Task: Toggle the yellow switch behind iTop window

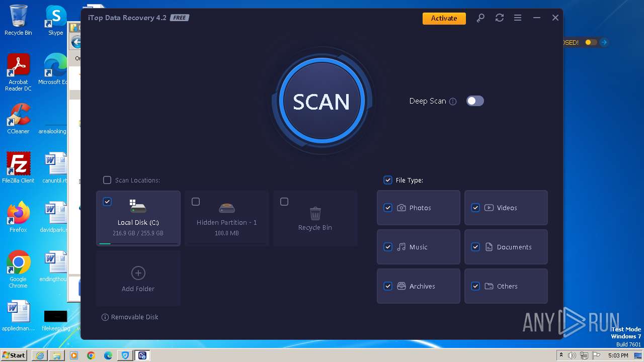Action: pos(591,42)
